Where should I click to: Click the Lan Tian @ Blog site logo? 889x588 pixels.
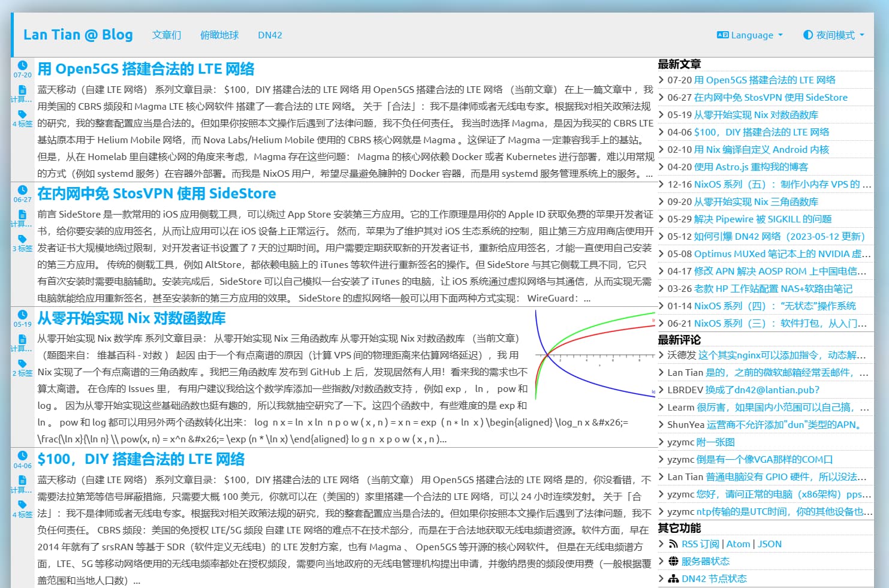tap(78, 34)
